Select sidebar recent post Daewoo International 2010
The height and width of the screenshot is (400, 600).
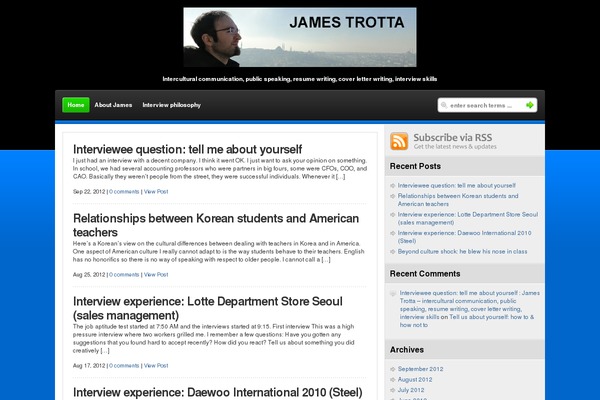(x=464, y=237)
